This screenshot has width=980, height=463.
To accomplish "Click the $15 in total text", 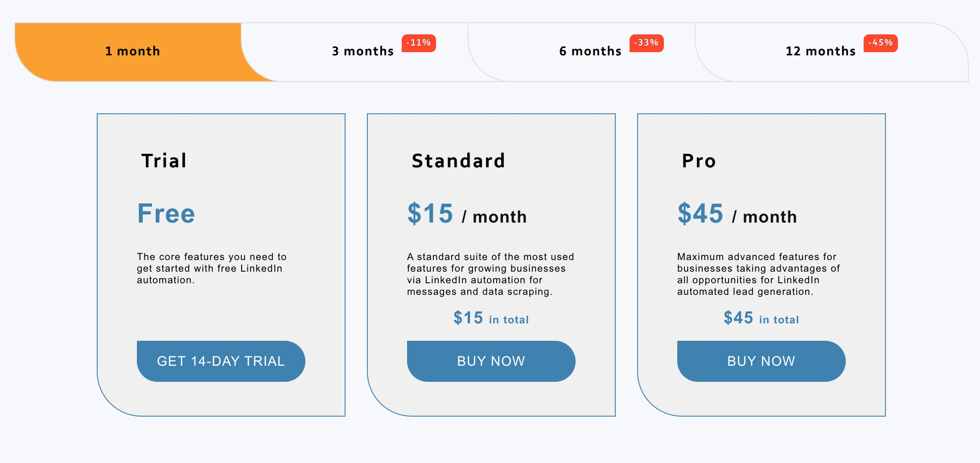I will 491,318.
